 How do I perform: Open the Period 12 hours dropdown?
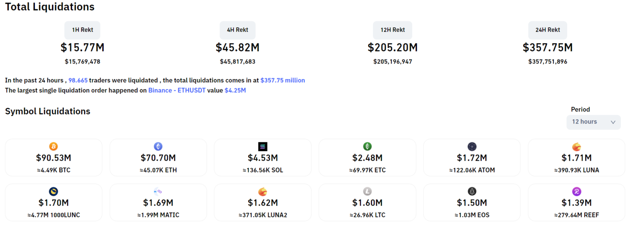tap(593, 122)
